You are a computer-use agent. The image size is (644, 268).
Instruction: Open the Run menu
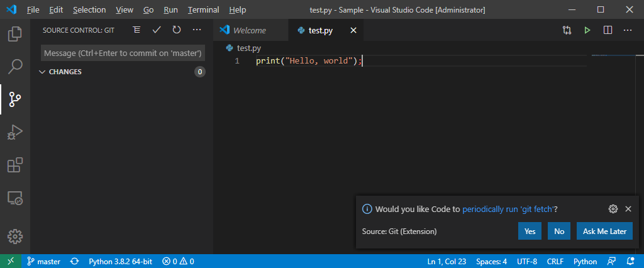[x=170, y=9]
